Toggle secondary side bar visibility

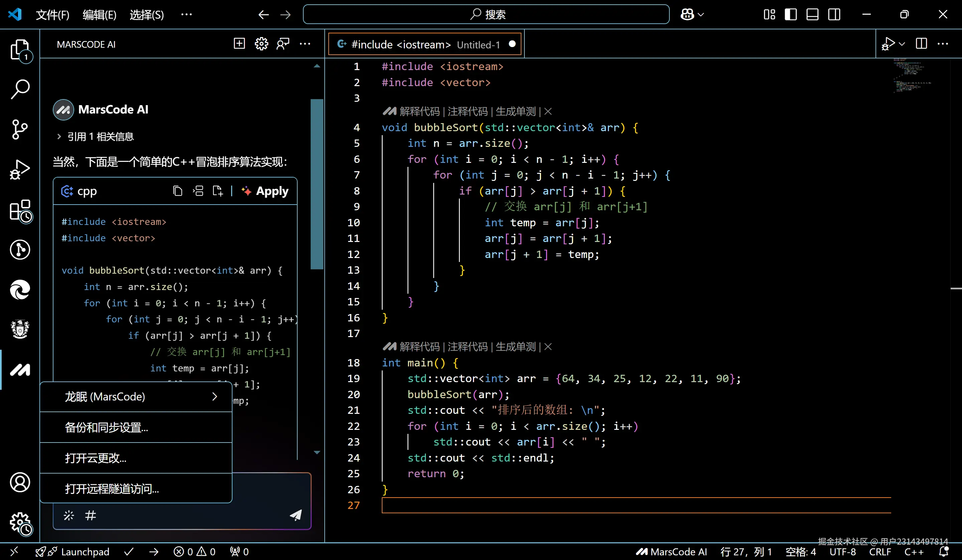point(834,14)
